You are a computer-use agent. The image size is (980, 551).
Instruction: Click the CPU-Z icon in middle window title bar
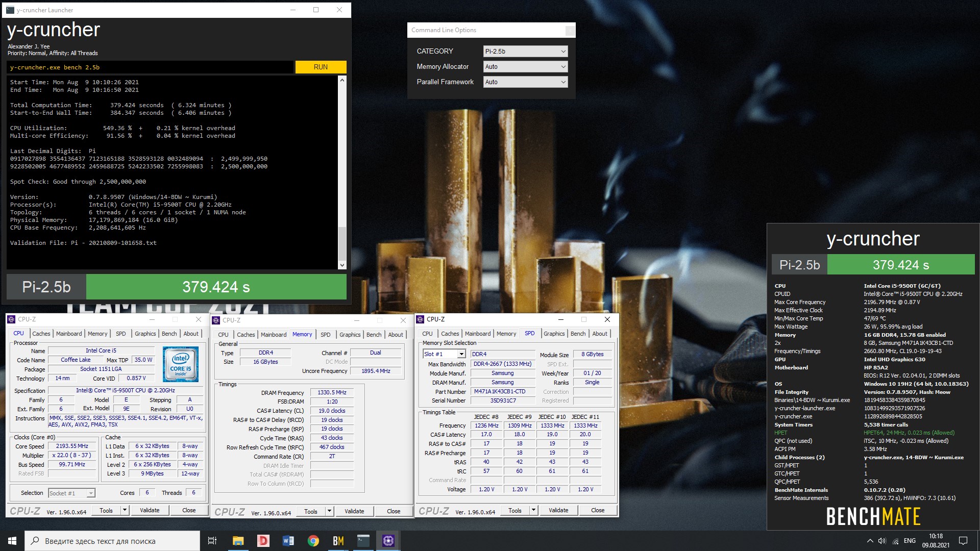coord(216,320)
